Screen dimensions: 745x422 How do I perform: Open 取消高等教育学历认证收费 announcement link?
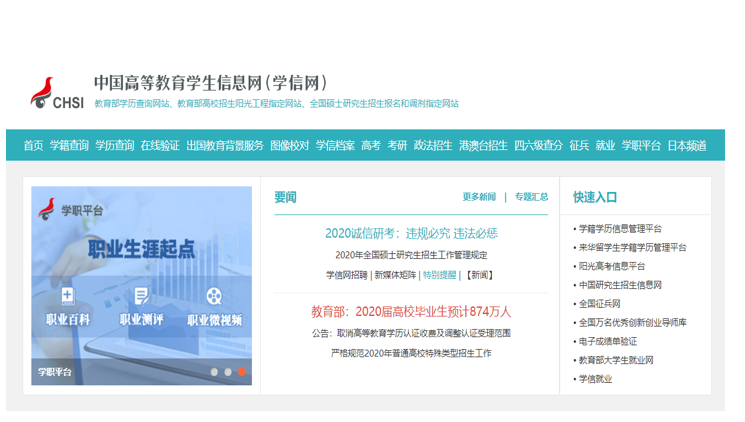coord(411,334)
